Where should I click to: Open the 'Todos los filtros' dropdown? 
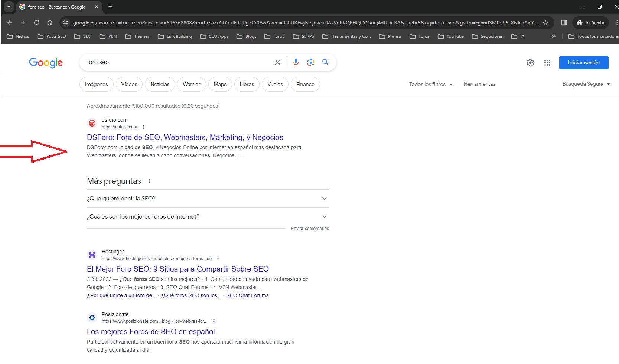430,84
